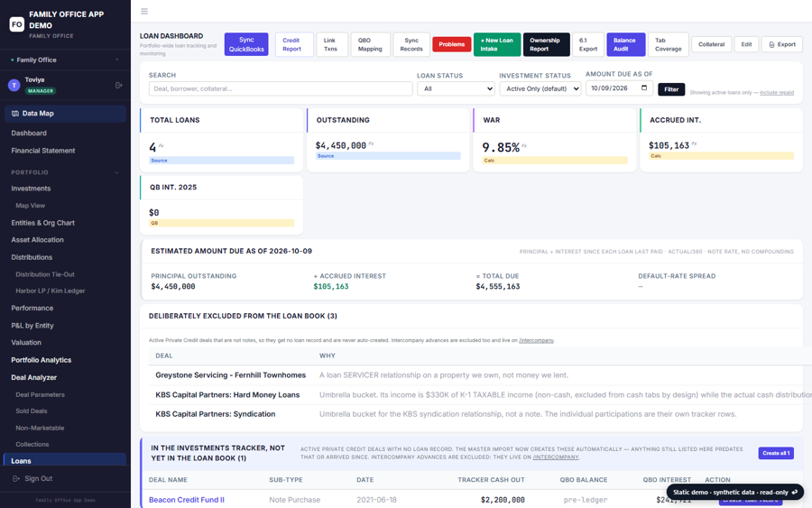Run the Balance Audit
Viewport: 812px width, 508px height.
pyautogui.click(x=625, y=44)
